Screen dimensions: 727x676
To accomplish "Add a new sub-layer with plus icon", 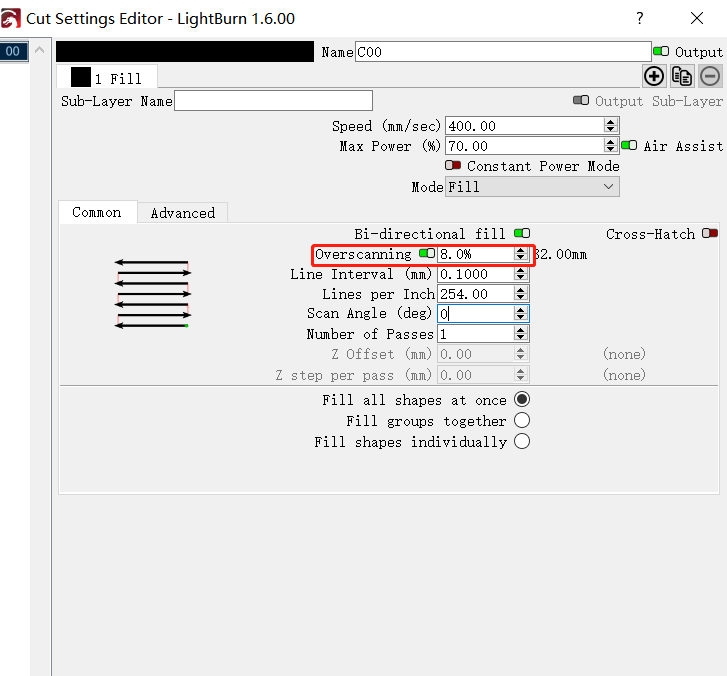I will (654, 77).
